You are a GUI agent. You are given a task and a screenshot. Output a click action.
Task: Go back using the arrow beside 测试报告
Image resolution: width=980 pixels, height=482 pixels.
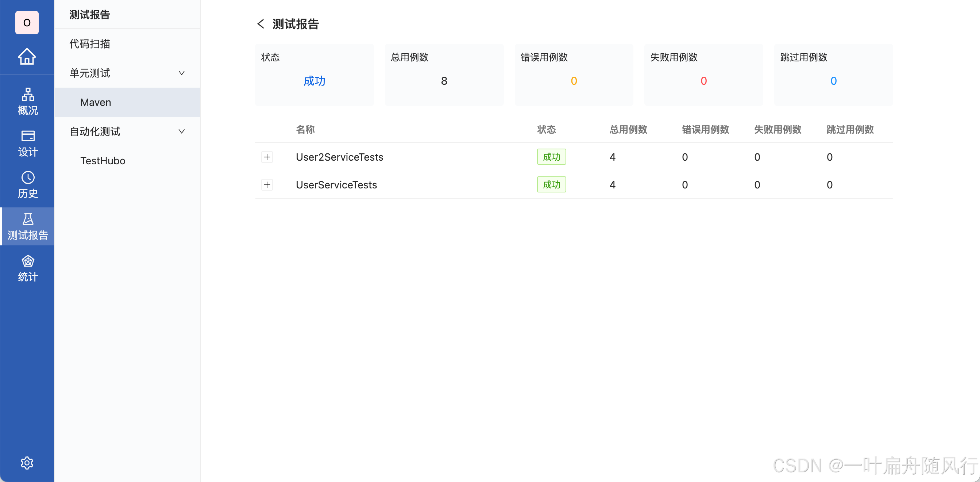click(261, 24)
